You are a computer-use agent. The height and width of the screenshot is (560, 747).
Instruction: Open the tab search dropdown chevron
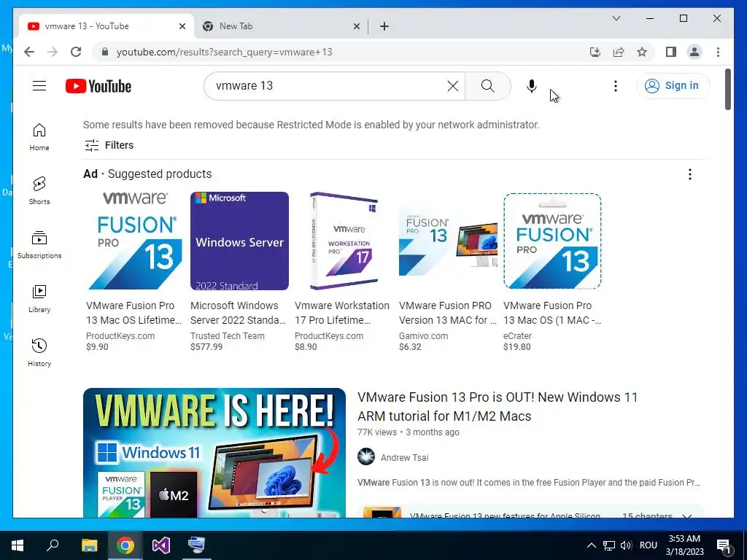tap(616, 18)
